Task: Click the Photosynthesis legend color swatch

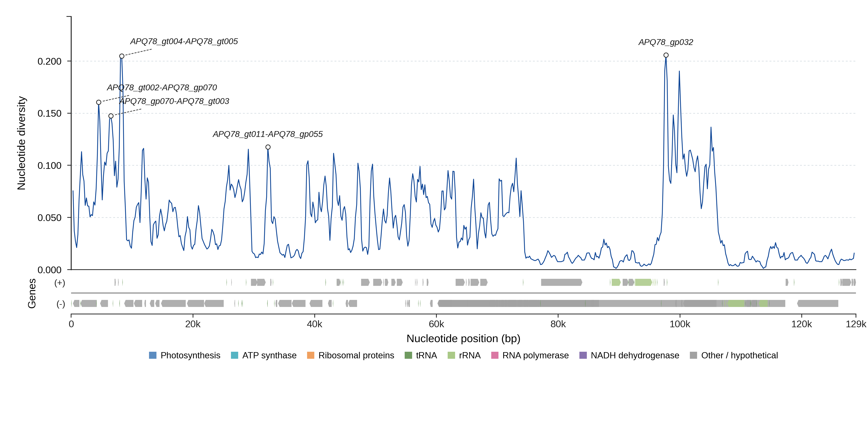Action: [x=153, y=355]
